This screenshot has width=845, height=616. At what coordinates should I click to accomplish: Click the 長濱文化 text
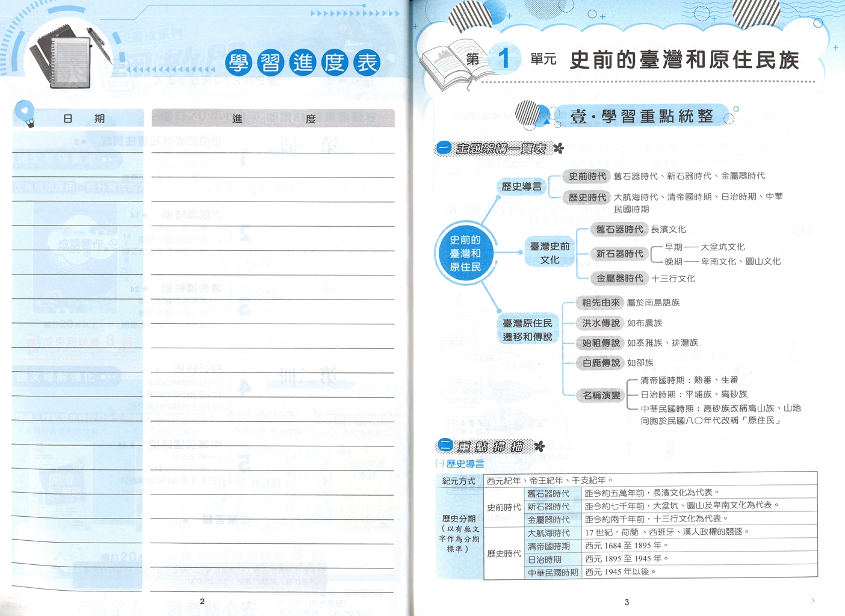(x=669, y=229)
